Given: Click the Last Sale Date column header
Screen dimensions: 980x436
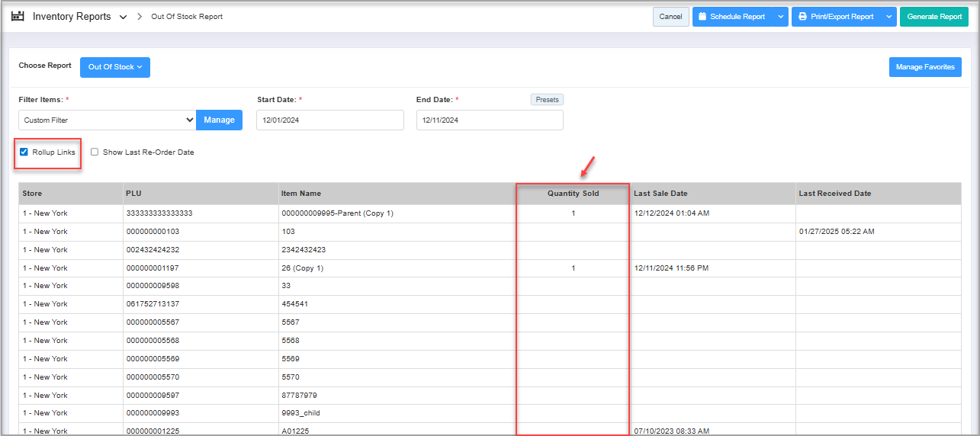Looking at the screenshot, I should point(660,194).
